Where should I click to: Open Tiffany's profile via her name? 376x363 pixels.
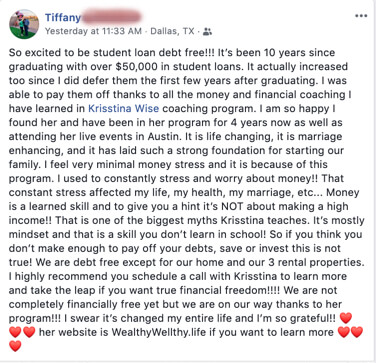pyautogui.click(x=63, y=17)
